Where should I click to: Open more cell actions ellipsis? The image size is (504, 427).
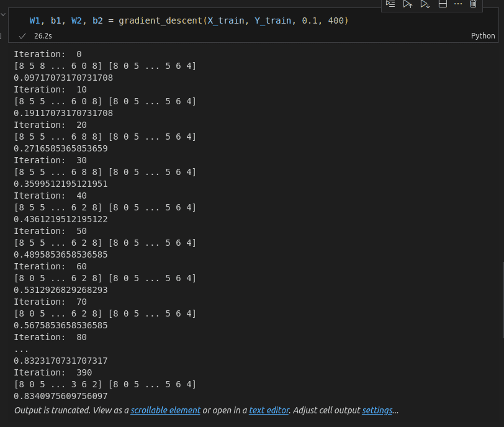pyautogui.click(x=458, y=4)
